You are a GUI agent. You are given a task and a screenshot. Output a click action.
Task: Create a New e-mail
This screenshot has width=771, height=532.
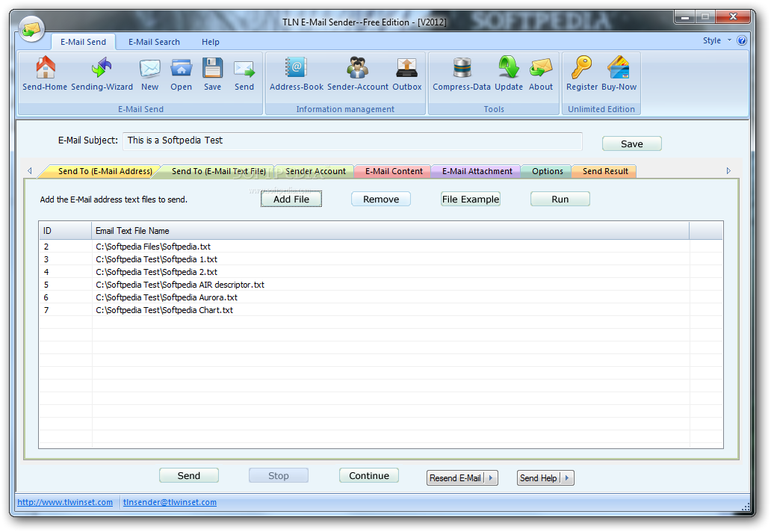(x=150, y=73)
